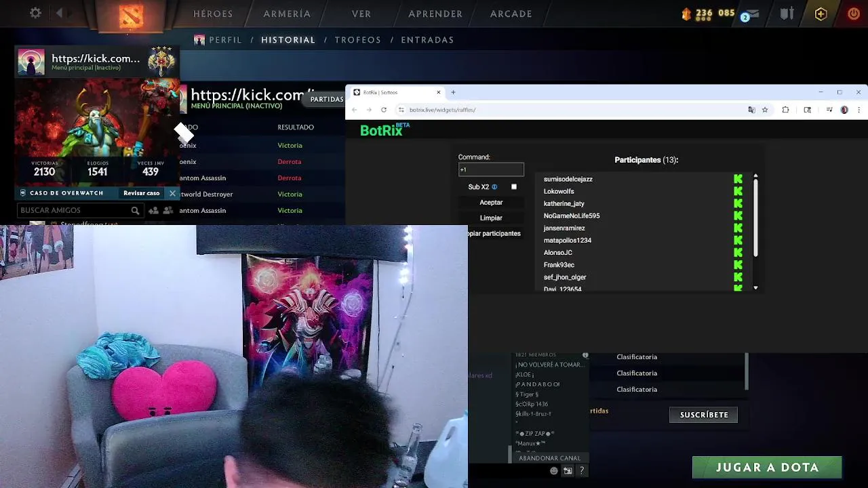868x488 pixels.
Task: Click participants list scroll down arrow
Action: click(x=755, y=288)
